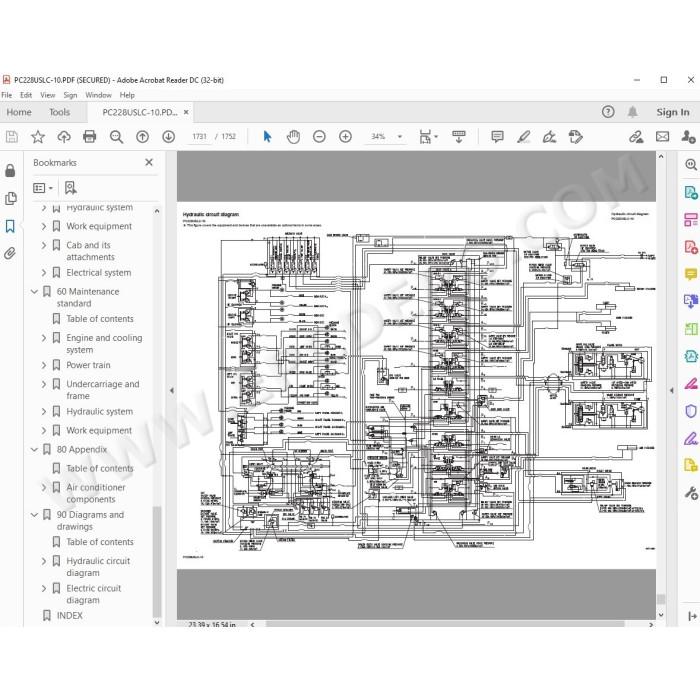The image size is (700, 700).
Task: Expand Electric circuit diagram bookmark
Action: [x=44, y=588]
